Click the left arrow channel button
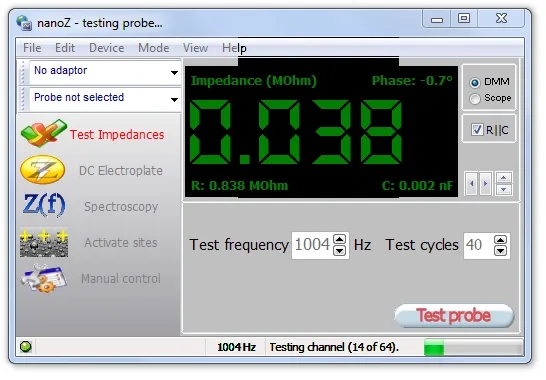Viewport: 546px width, 380px height. pyautogui.click(x=471, y=183)
